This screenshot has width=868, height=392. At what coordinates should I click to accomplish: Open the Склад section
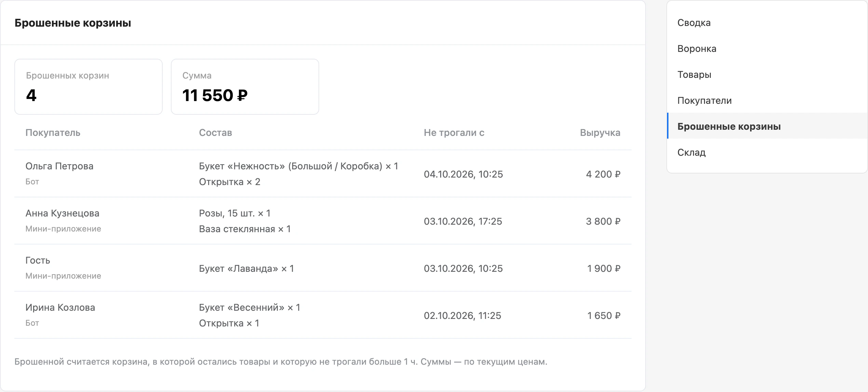(x=767, y=153)
